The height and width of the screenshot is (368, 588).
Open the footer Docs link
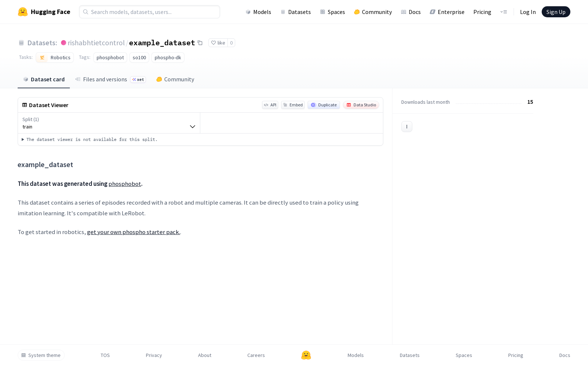tap(565, 355)
